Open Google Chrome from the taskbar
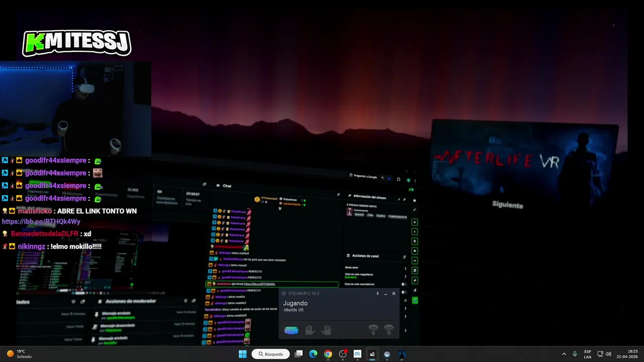644x362 pixels. coord(328,354)
